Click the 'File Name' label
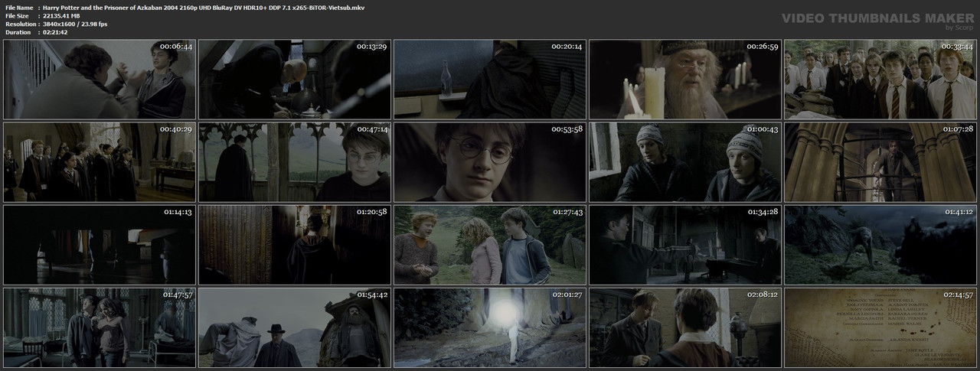 click(19, 7)
